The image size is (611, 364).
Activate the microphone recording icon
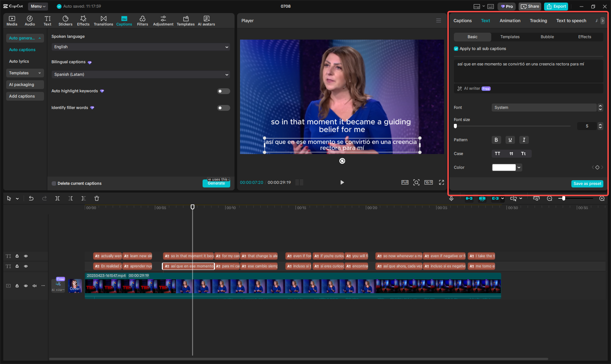[451, 198]
